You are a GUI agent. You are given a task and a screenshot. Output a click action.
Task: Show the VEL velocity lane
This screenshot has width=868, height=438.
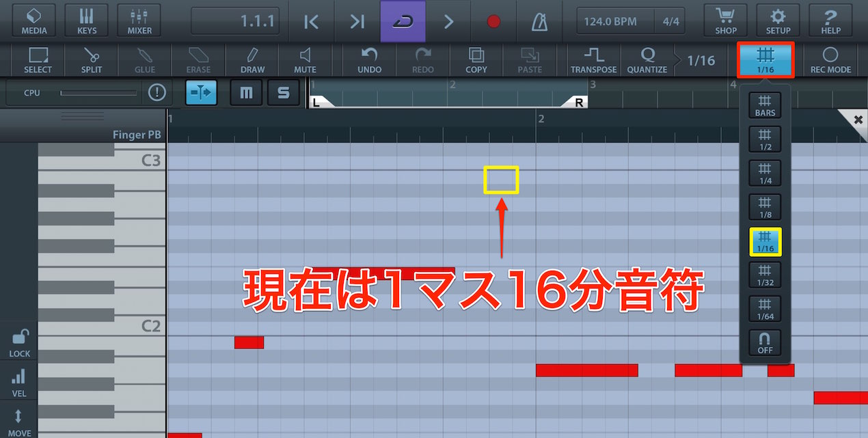click(19, 383)
